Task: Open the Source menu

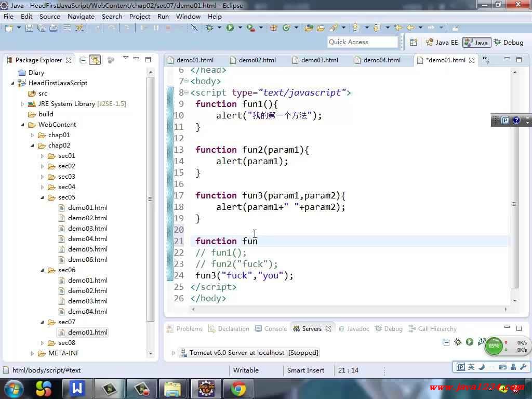Action: pos(49,16)
